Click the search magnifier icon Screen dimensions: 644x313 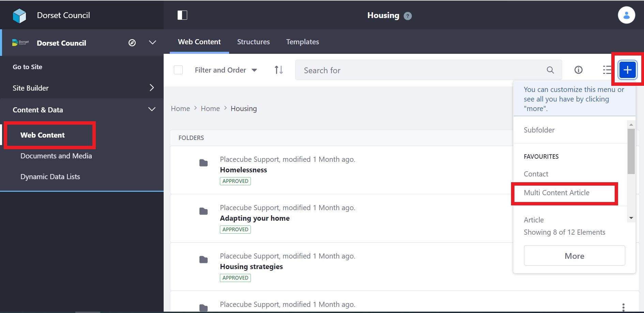[550, 70]
